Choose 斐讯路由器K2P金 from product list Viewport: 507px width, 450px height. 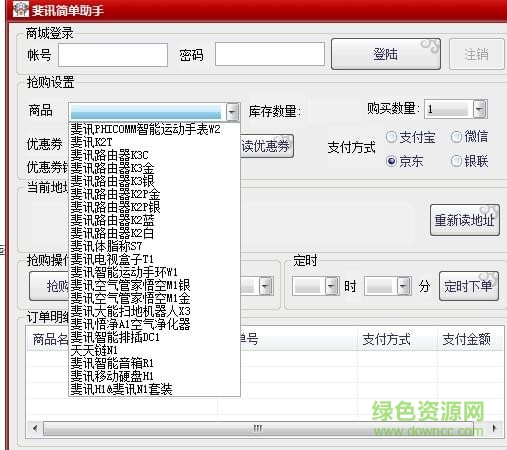154,194
